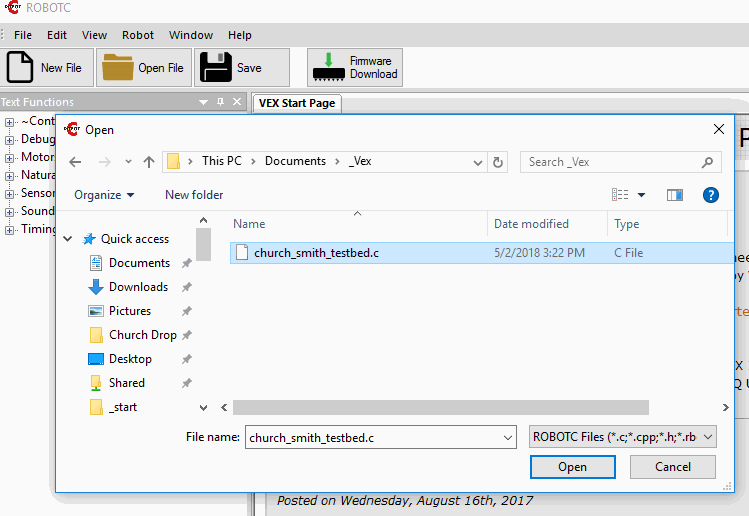The height and width of the screenshot is (516, 749).
Task: Open the Downloads quick access folder
Action: [138, 287]
